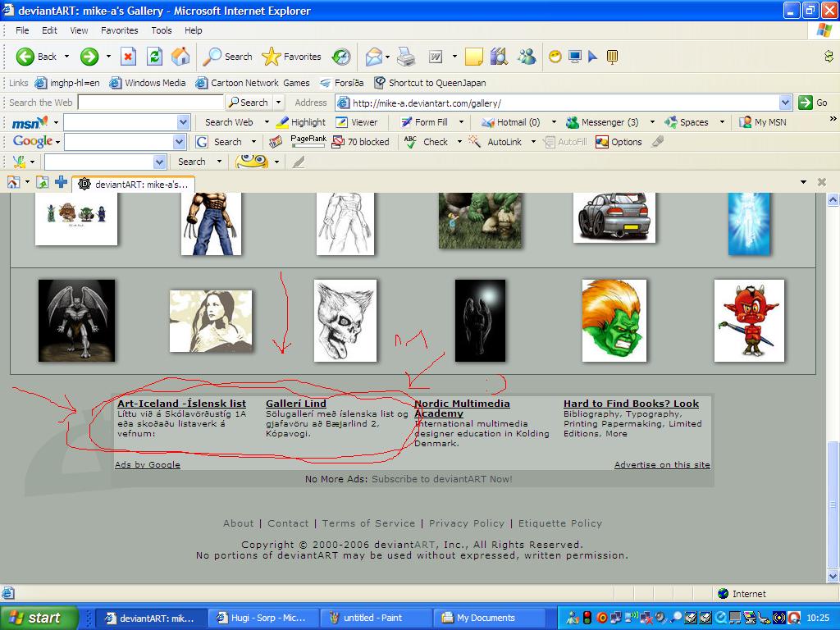The width and height of the screenshot is (840, 630).
Task: Click the page scrollbar down arrow
Action: point(833,577)
